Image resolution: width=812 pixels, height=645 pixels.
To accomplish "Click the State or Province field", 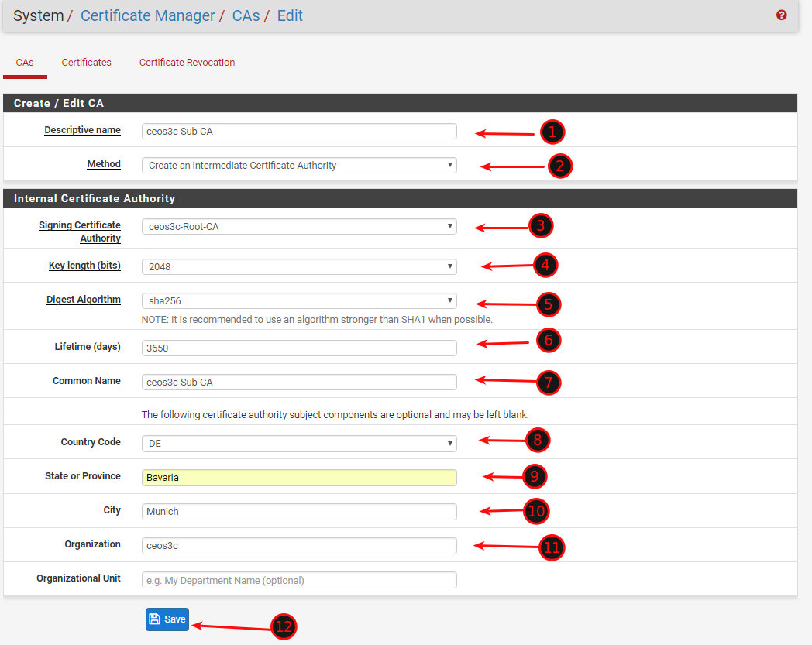I will point(299,478).
